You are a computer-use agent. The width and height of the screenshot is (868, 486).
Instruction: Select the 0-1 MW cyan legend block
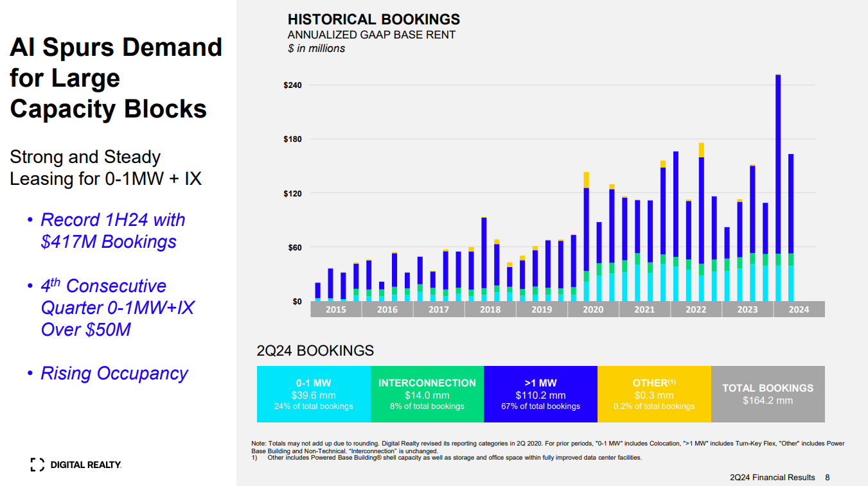(x=313, y=394)
